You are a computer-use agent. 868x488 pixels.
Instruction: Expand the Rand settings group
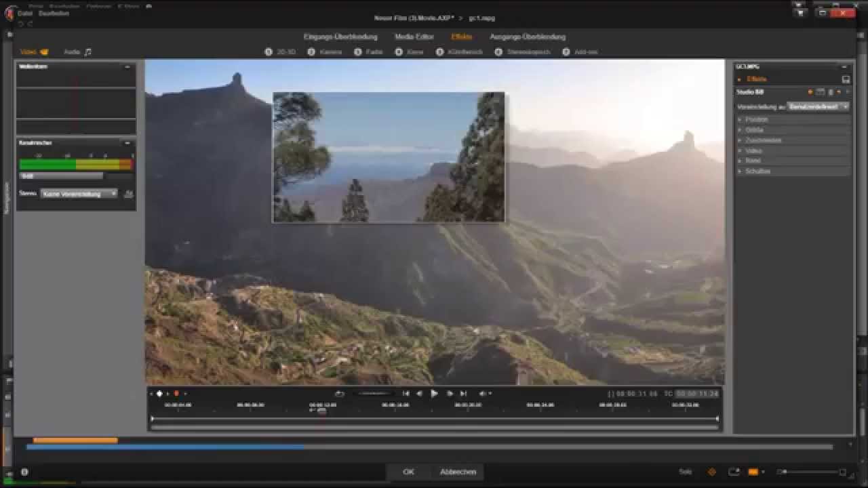793,161
